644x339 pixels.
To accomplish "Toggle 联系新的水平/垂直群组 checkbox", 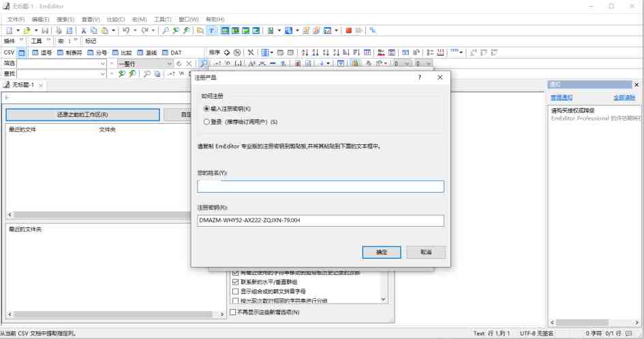I will pos(235,282).
